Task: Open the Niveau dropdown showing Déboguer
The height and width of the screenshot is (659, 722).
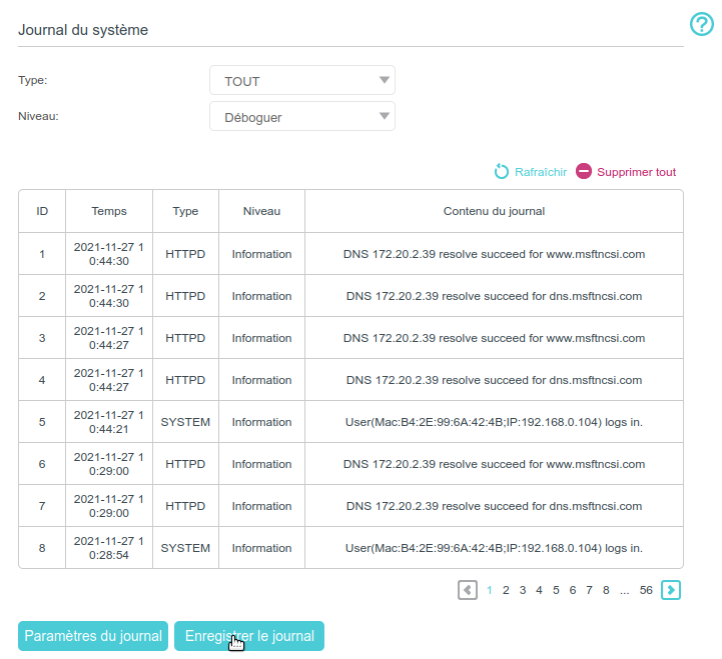Action: pyautogui.click(x=301, y=117)
